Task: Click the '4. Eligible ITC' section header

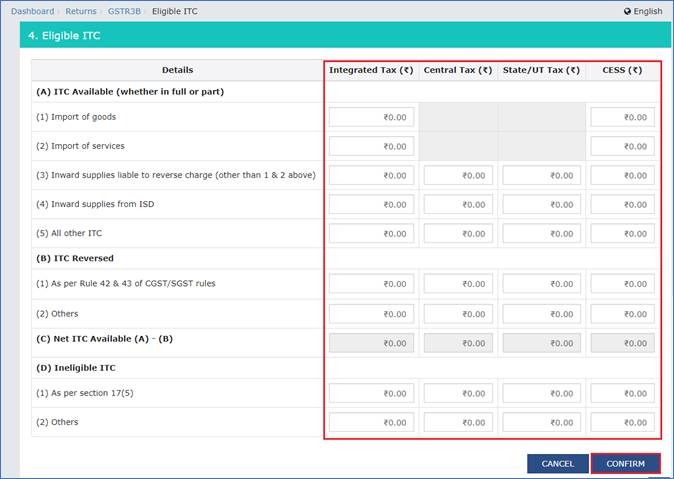Action: (x=345, y=35)
